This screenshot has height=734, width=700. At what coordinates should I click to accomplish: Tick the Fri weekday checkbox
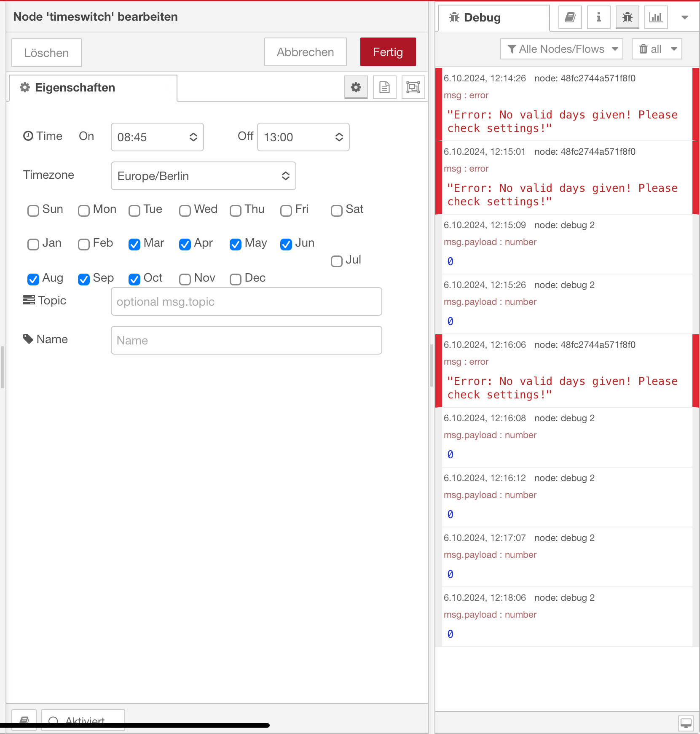(x=286, y=210)
